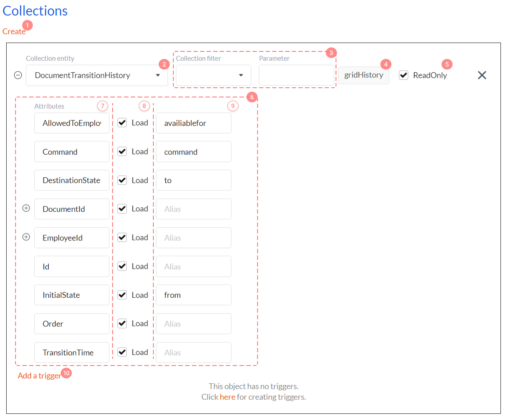This screenshot has width=508, height=420.
Task: Uncheck Load for InitialState attribute
Action: (122, 295)
